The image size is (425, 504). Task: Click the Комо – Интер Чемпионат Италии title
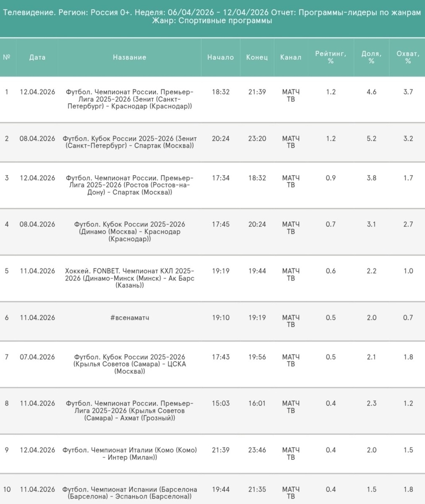click(x=130, y=454)
